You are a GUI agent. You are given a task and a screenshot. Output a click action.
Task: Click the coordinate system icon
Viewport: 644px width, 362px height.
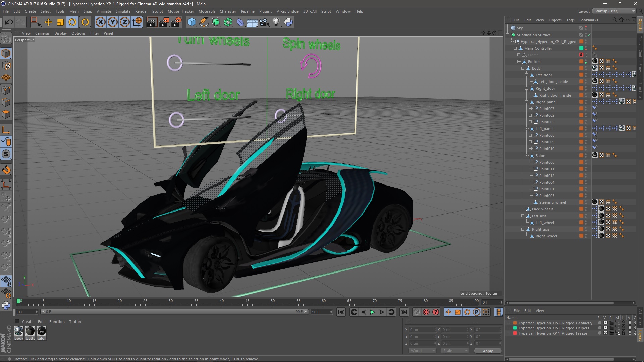(137, 22)
